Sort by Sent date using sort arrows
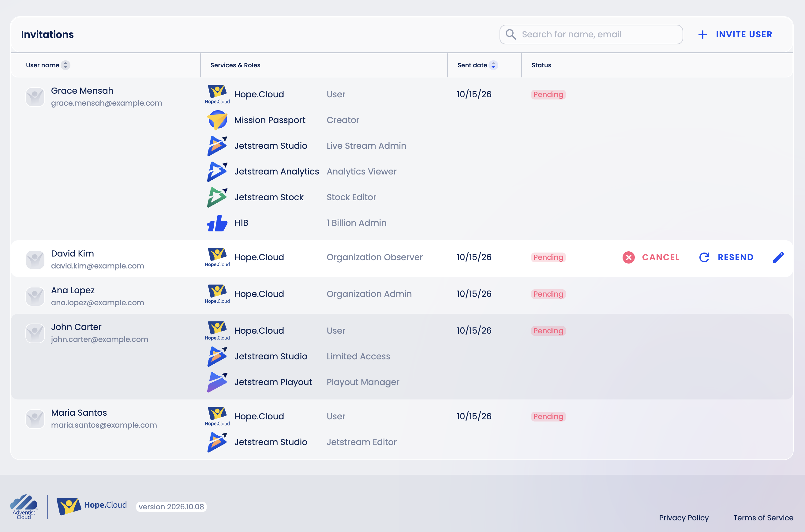The image size is (805, 532). click(x=493, y=65)
